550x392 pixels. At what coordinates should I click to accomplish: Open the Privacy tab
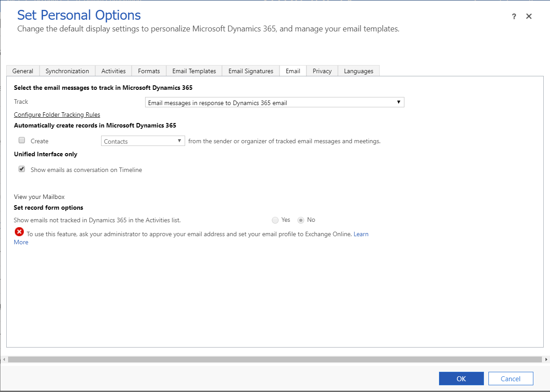pos(322,71)
